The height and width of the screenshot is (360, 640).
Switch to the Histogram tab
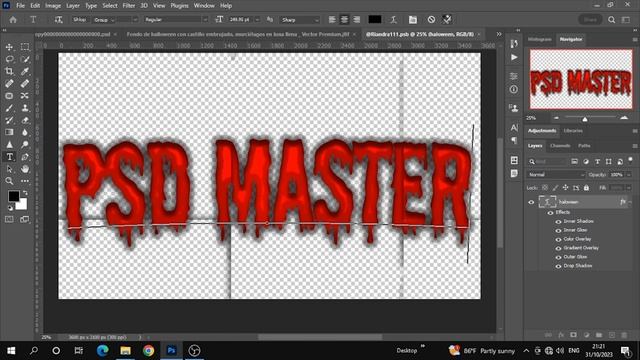[540, 40]
